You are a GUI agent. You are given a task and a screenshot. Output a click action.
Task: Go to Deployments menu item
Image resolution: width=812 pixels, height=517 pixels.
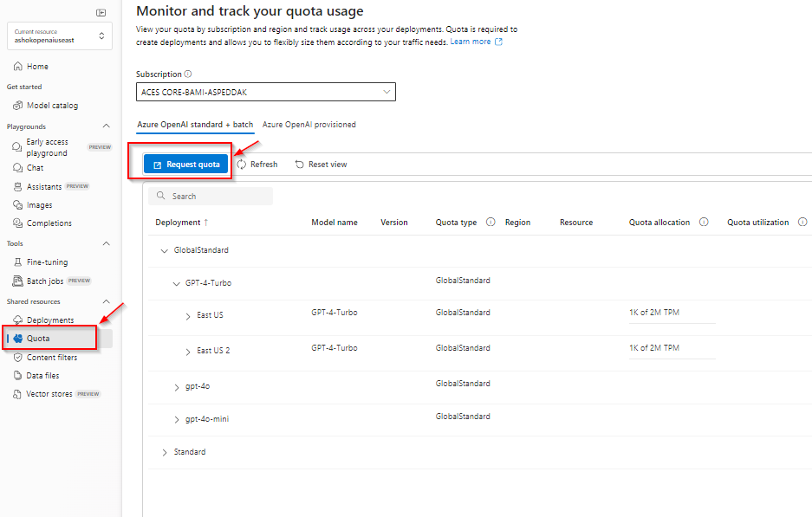tap(50, 320)
